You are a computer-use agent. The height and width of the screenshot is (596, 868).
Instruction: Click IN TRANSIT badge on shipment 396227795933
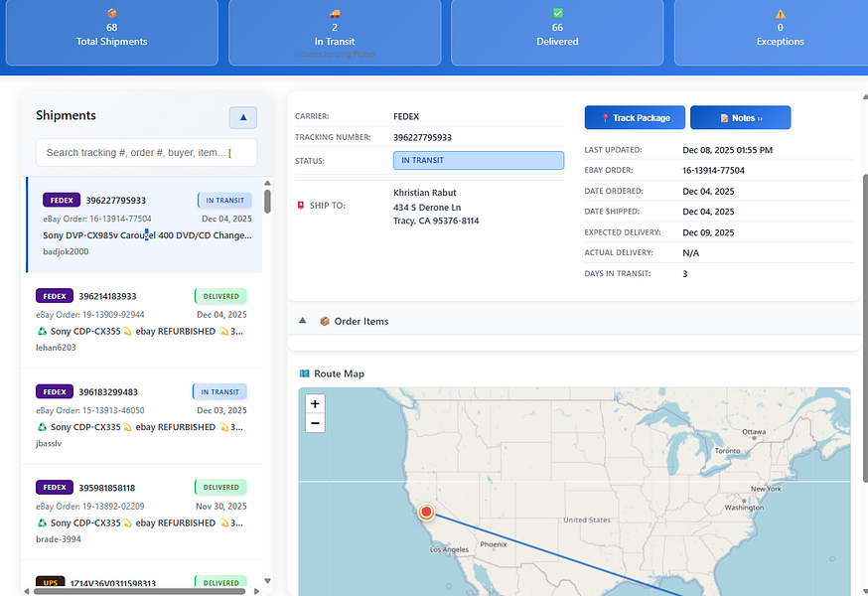pyautogui.click(x=224, y=200)
